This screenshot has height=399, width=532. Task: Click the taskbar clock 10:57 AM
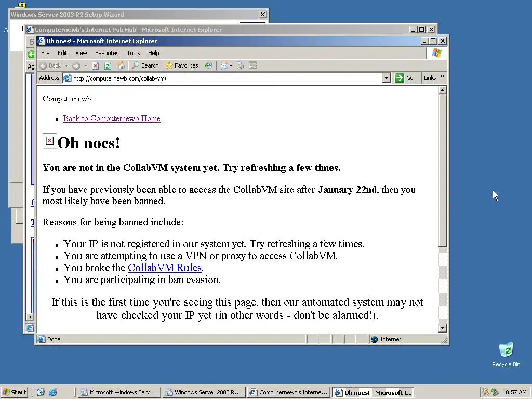[514, 392]
